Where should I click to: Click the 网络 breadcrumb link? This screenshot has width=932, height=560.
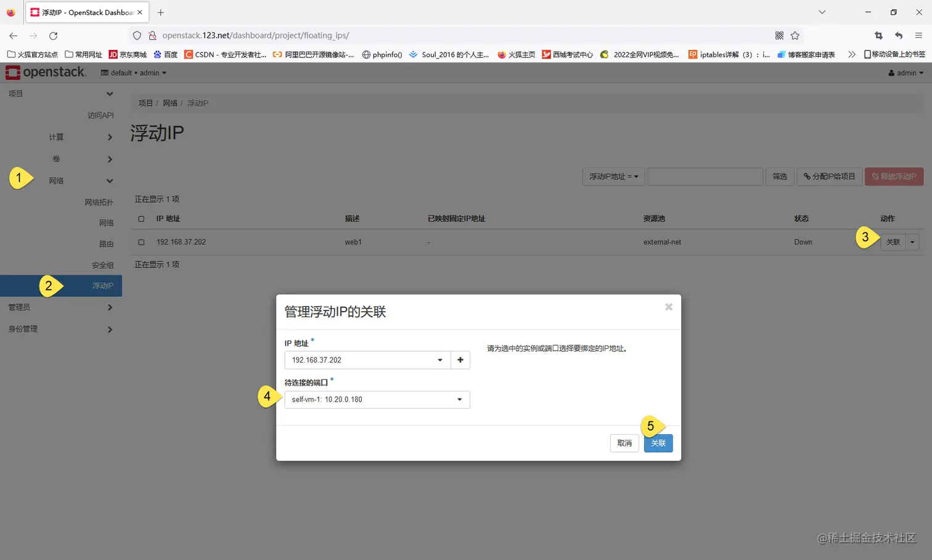(170, 103)
